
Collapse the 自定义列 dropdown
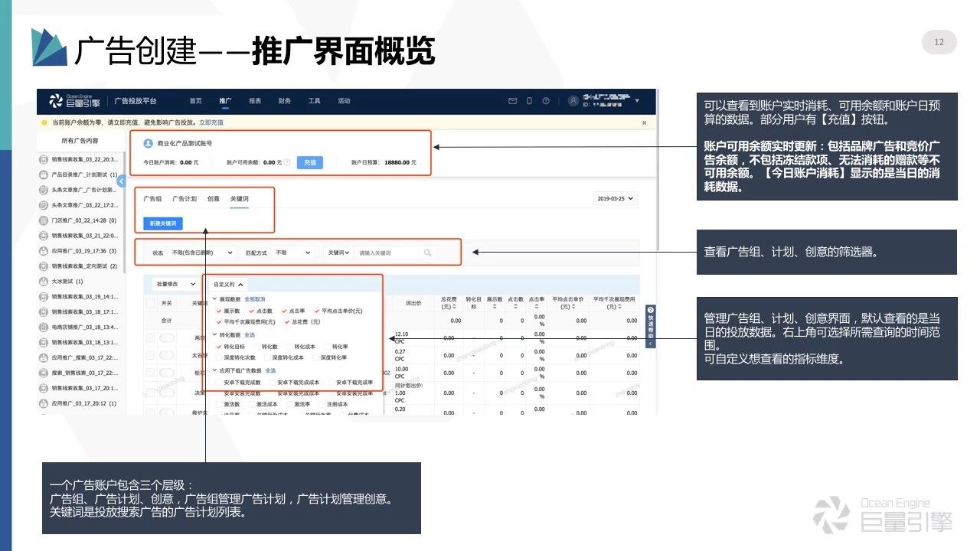[x=227, y=284]
